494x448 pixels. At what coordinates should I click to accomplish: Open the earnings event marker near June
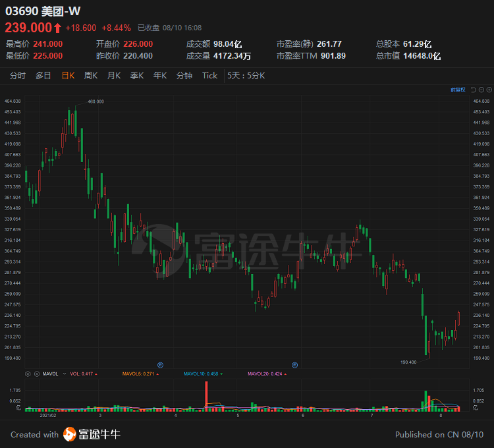(295, 365)
